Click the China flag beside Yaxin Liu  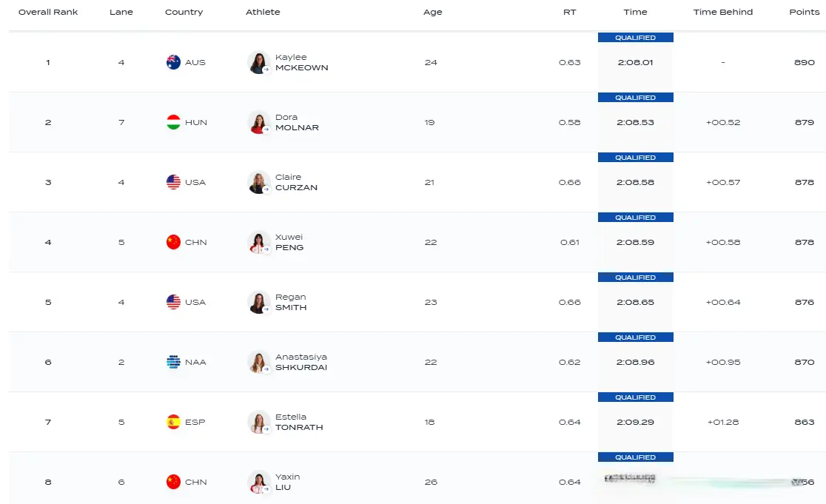point(173,482)
